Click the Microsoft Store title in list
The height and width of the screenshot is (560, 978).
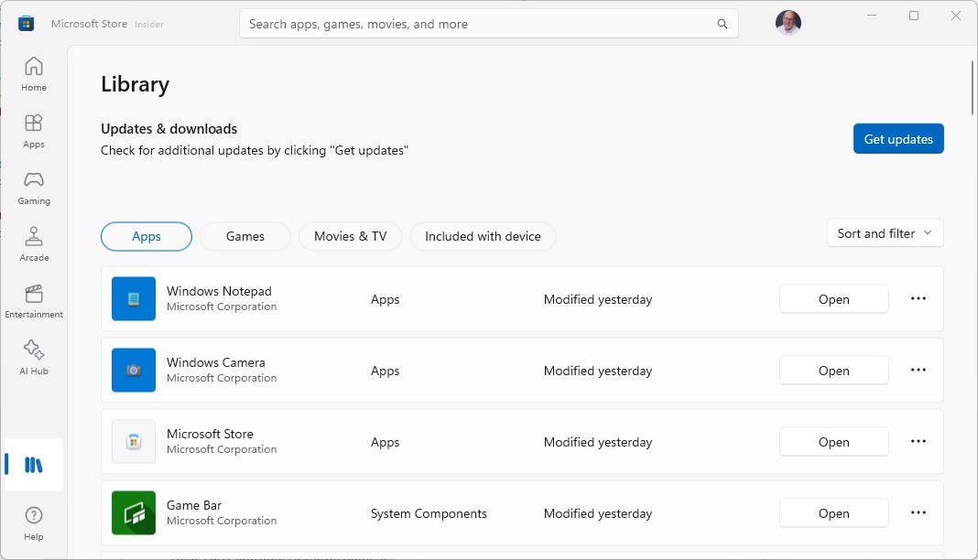point(210,434)
